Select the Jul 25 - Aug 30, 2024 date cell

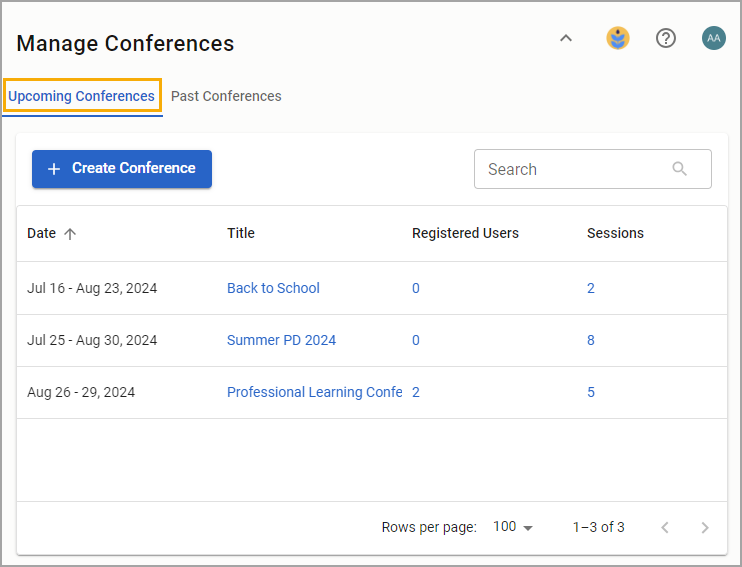pyautogui.click(x=92, y=340)
